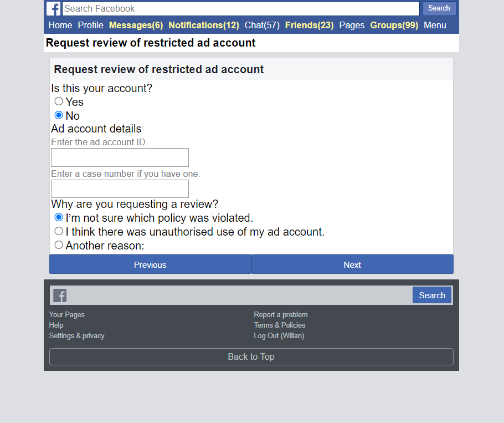Select the Yes radio button

[59, 101]
